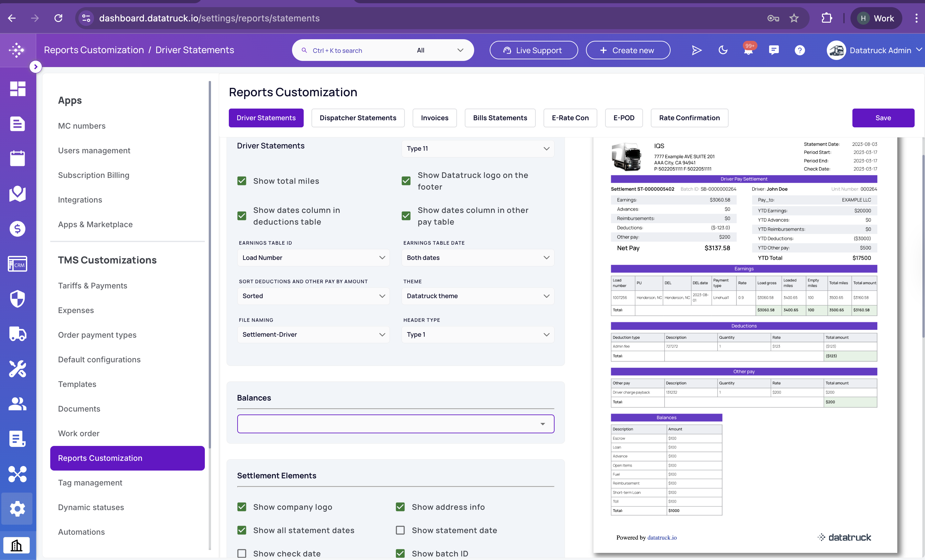Switch to Rate Confirmation tab
Viewport: 925px width, 560px height.
[x=689, y=118]
